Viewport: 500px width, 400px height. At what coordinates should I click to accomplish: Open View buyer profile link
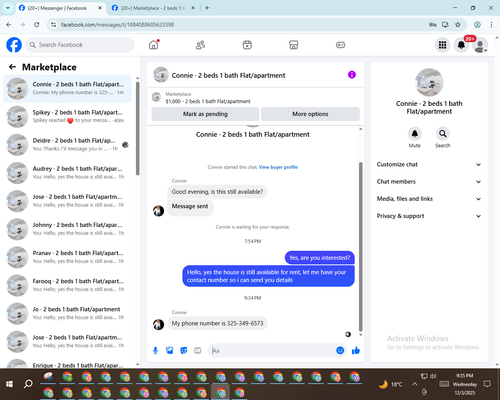(x=278, y=167)
